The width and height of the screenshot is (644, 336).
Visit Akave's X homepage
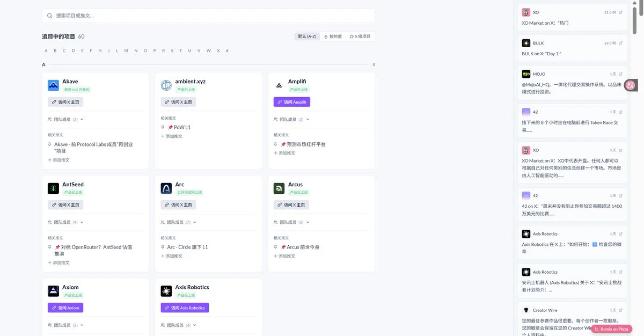65,102
